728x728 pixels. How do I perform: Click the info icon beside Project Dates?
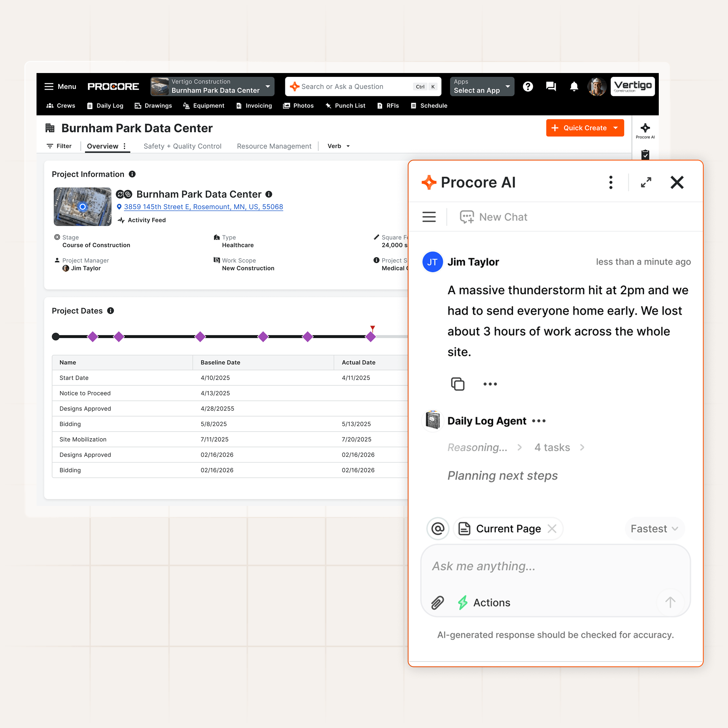pos(111,311)
